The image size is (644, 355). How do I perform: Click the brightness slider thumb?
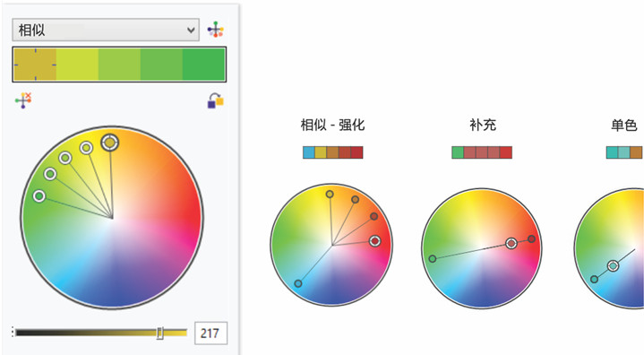[160, 333]
